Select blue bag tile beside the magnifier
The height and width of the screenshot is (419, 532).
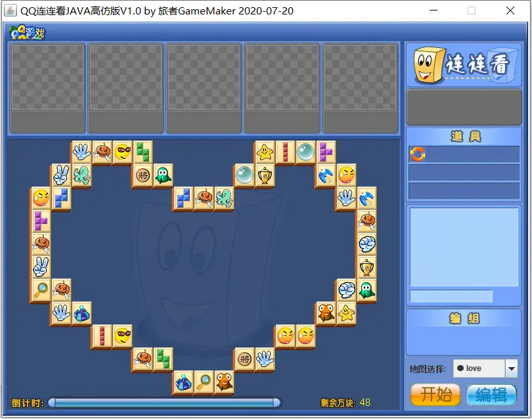click(183, 382)
